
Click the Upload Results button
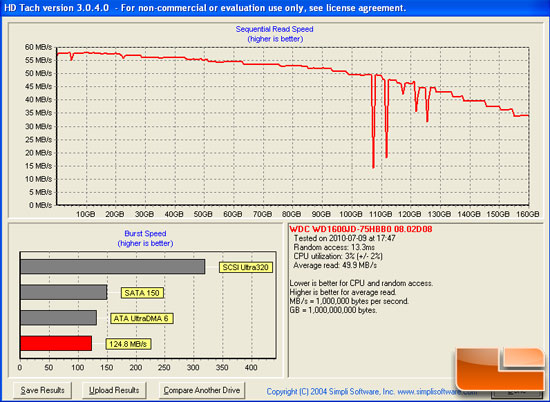pos(114,390)
